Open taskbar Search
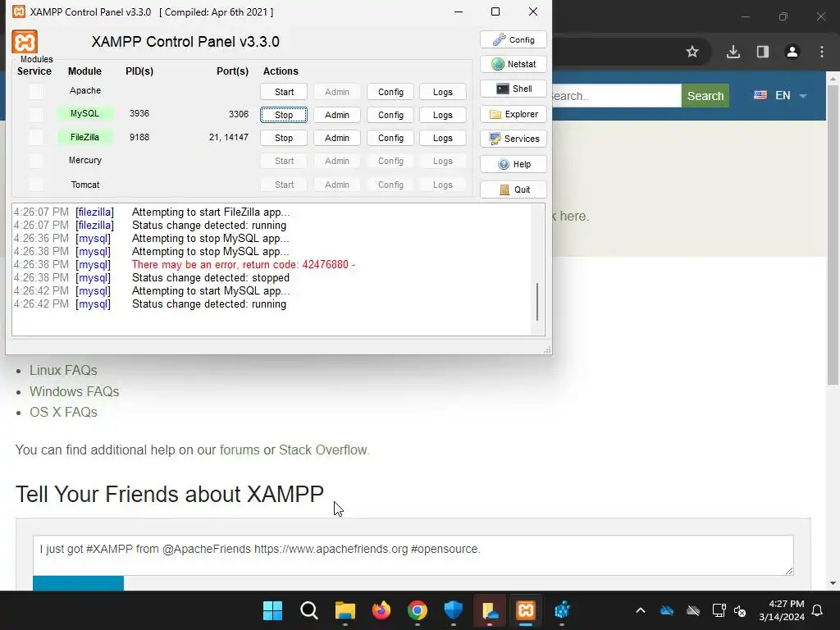 pyautogui.click(x=309, y=610)
